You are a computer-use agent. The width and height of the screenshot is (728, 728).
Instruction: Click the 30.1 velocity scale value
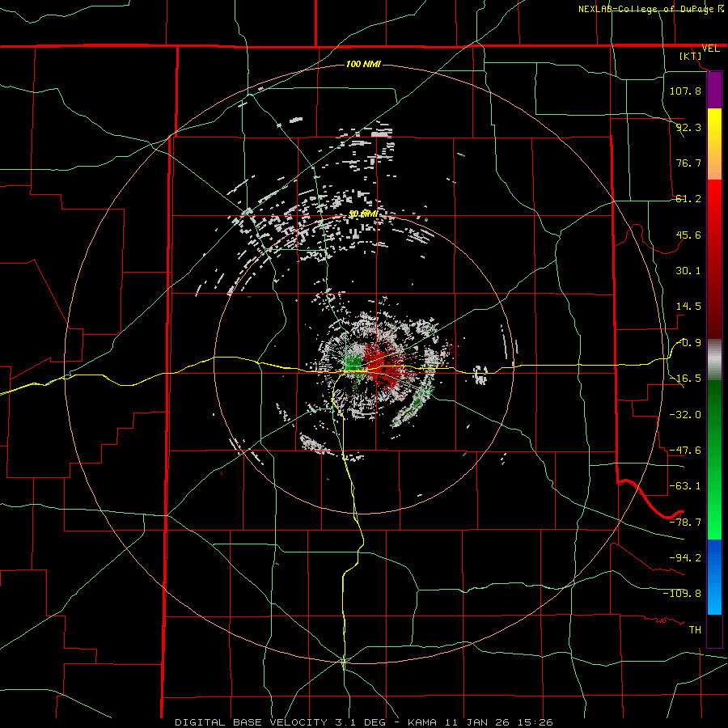[688, 271]
